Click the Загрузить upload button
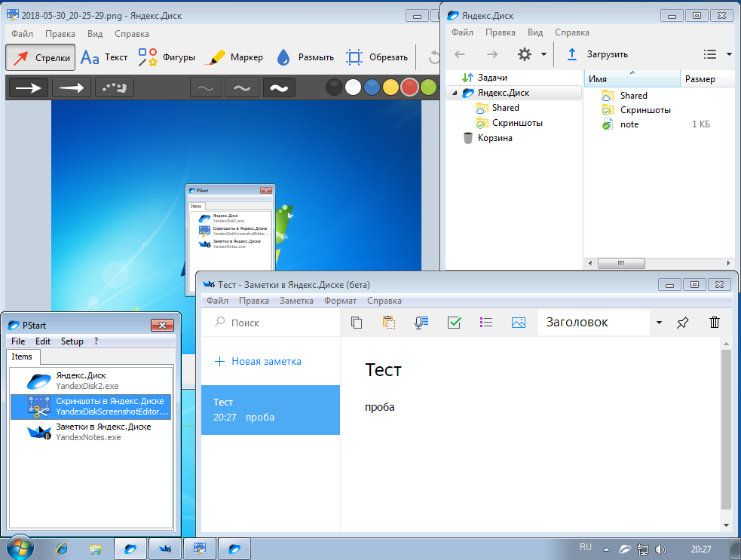 597,54
